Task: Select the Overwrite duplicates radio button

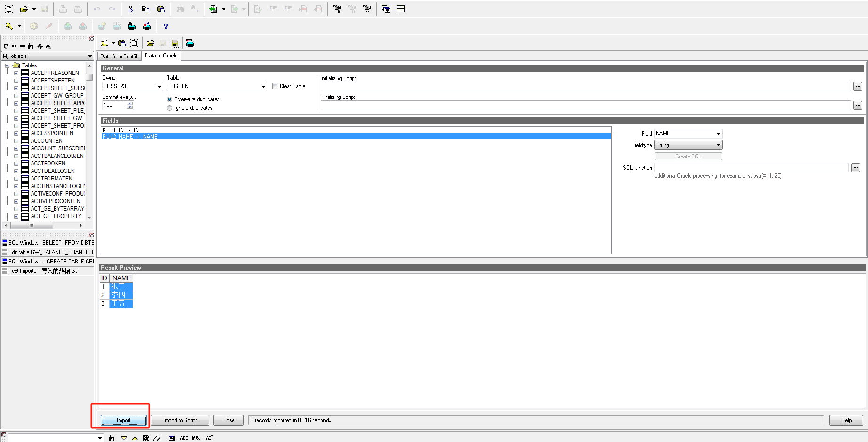Action: 169,99
